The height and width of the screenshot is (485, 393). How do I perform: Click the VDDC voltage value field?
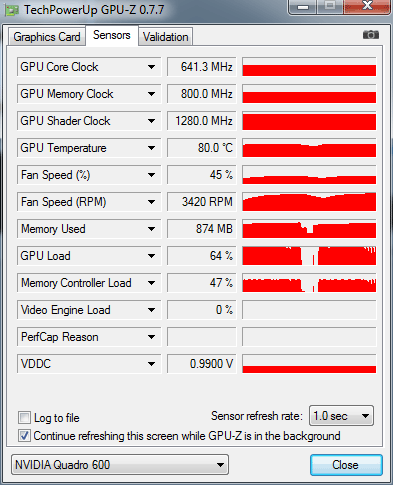click(x=202, y=364)
